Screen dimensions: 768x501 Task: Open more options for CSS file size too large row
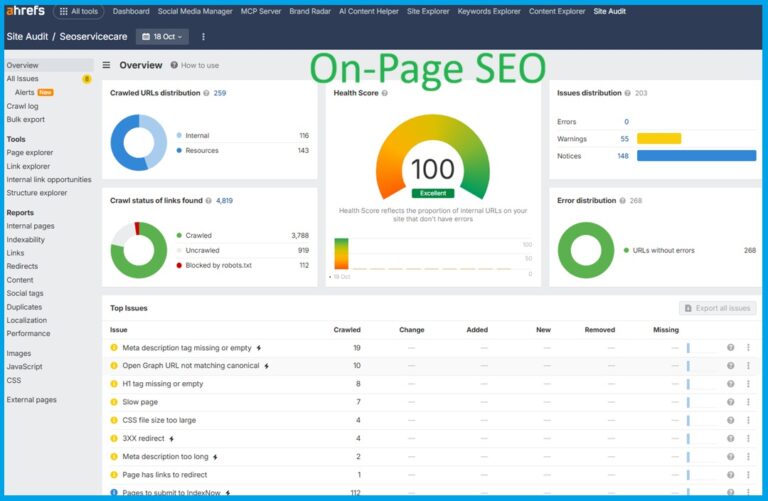click(x=748, y=420)
